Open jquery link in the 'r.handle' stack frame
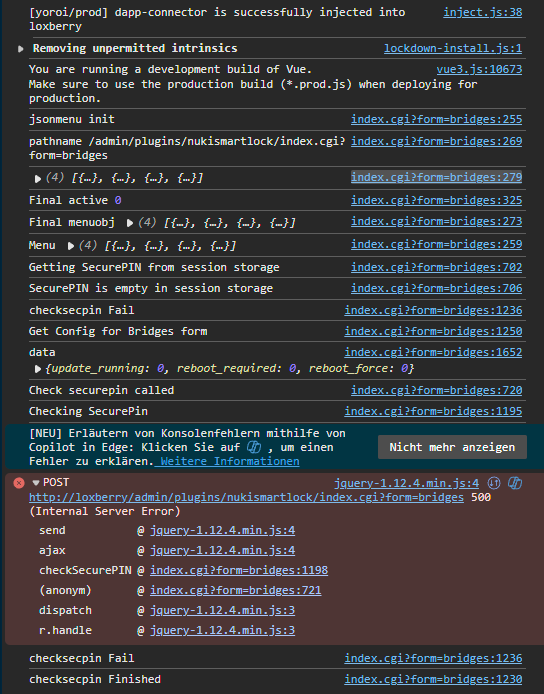The image size is (544, 694). tap(222, 630)
